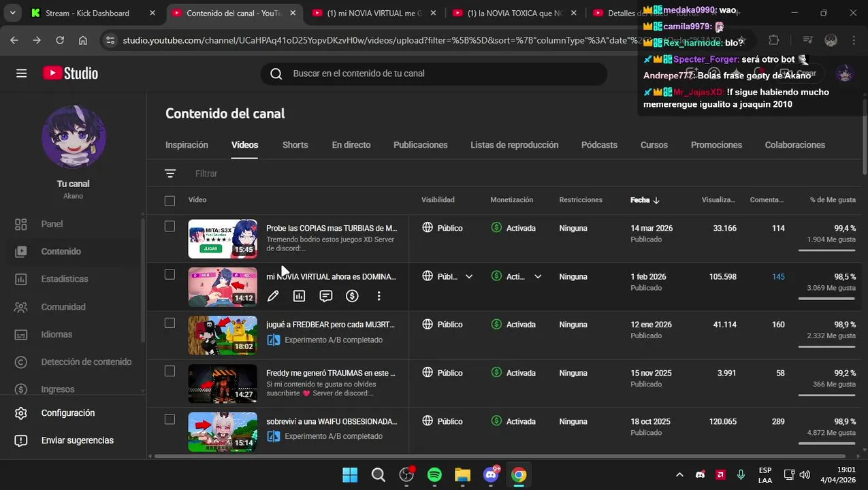
Task: Open analytics icon for NOVIA VIRTUAL video
Action: click(x=299, y=296)
